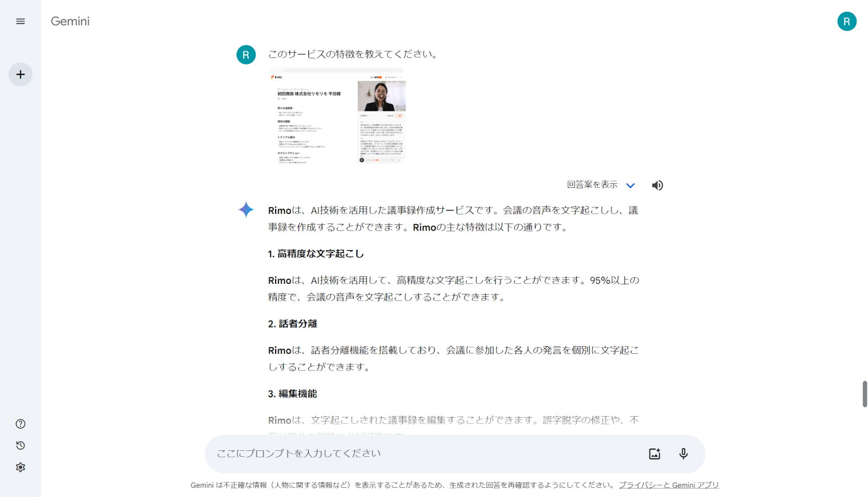The width and height of the screenshot is (868, 497).
Task: Open the image upload icon in the prompt bar
Action: point(654,454)
